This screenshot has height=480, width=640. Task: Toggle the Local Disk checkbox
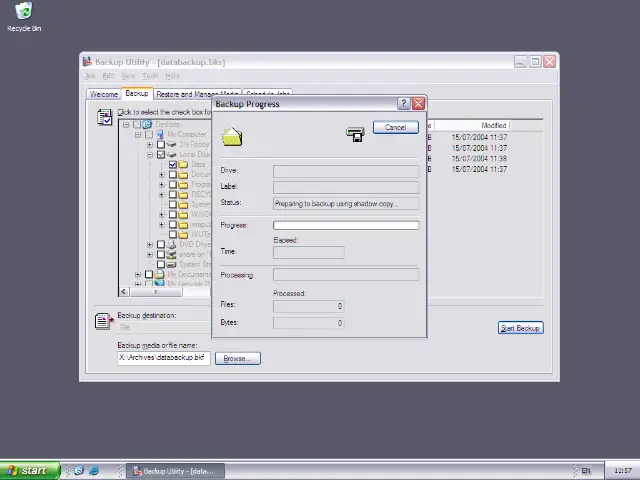[x=161, y=155]
